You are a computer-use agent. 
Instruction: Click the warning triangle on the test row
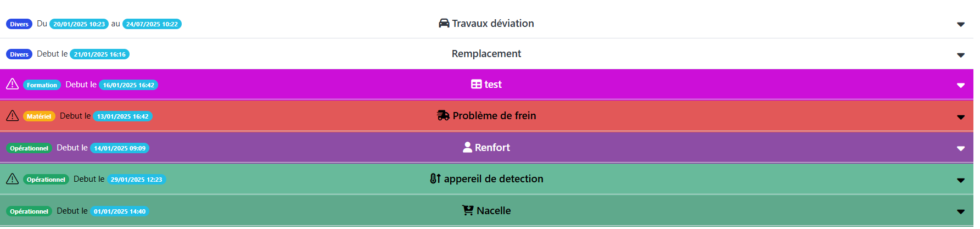click(x=12, y=84)
